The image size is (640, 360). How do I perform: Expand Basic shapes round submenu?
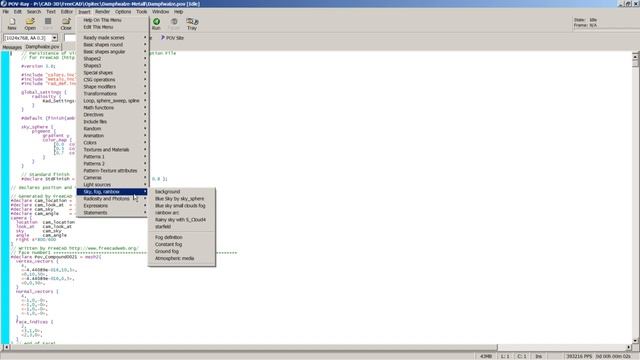(x=113, y=44)
